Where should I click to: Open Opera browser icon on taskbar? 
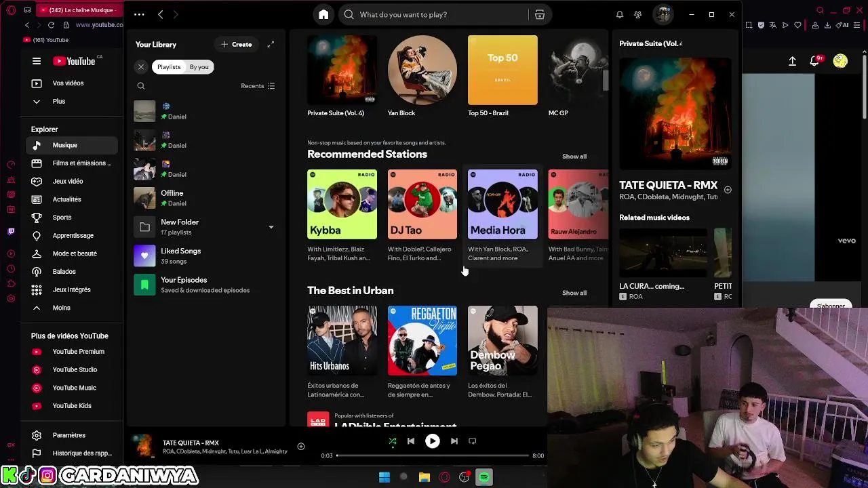(444, 477)
